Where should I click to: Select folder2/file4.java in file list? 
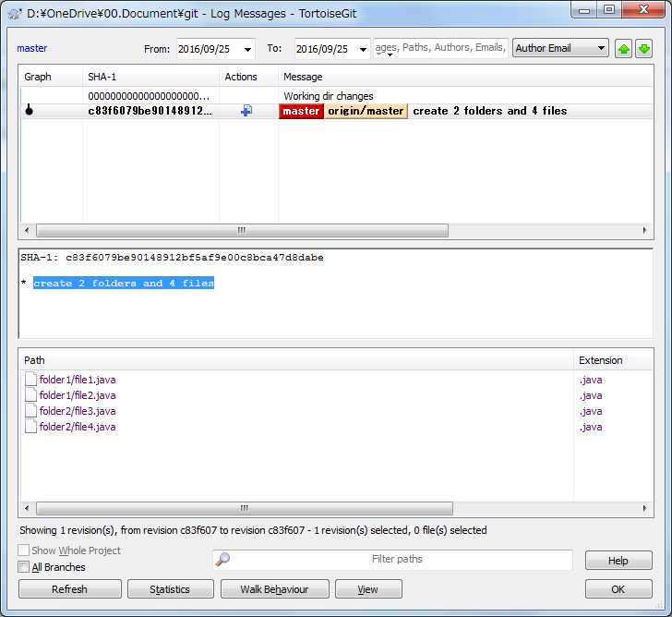78,426
